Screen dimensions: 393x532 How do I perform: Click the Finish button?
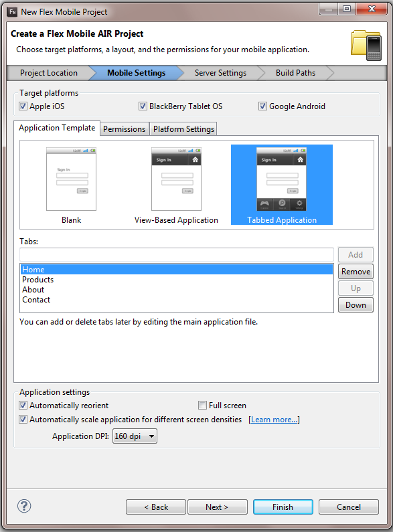coord(283,507)
